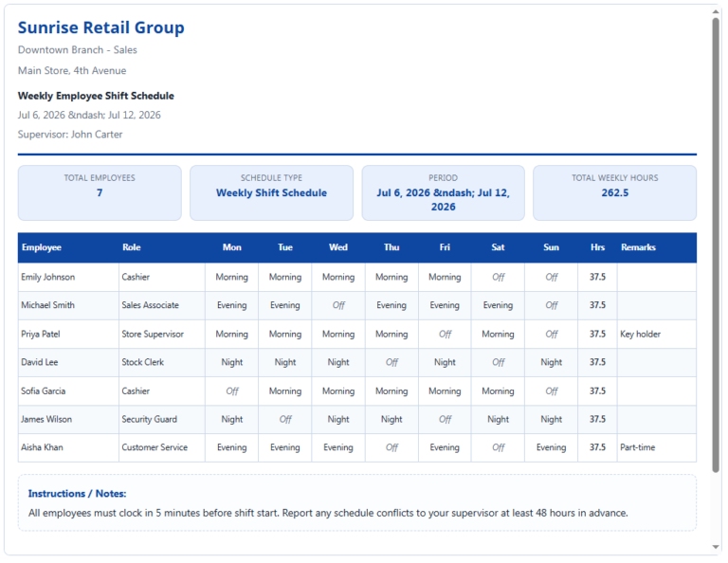Click Aisha Khan's Part-time remark
Screen dimensions: 728x563
pos(637,447)
